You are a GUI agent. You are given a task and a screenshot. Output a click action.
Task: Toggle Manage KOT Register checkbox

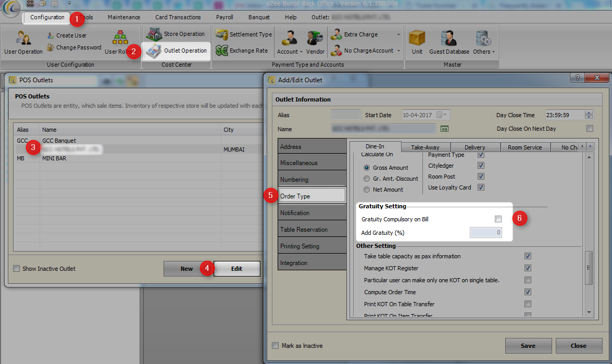[528, 268]
